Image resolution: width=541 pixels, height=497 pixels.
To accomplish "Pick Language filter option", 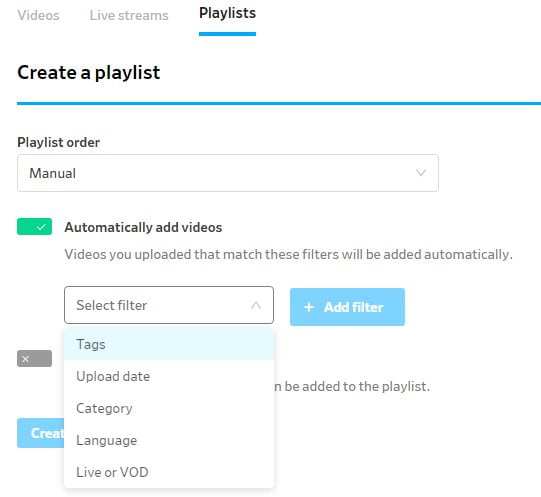I will coord(169,440).
